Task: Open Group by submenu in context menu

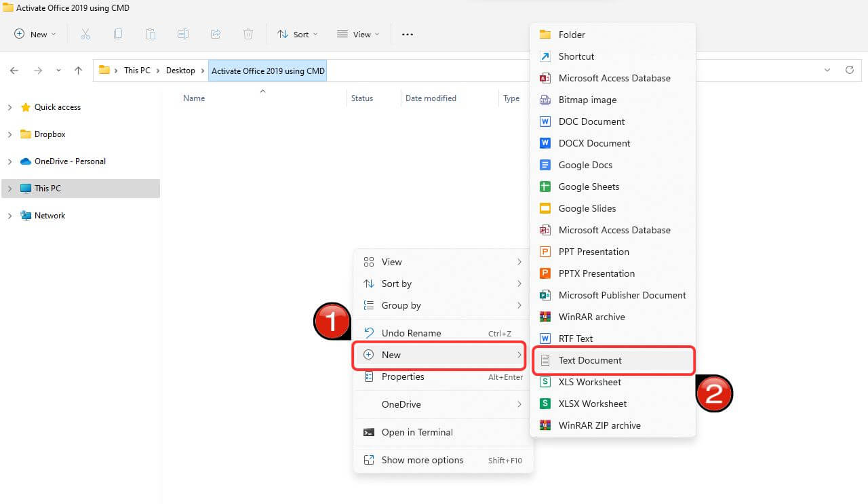Action: [443, 305]
